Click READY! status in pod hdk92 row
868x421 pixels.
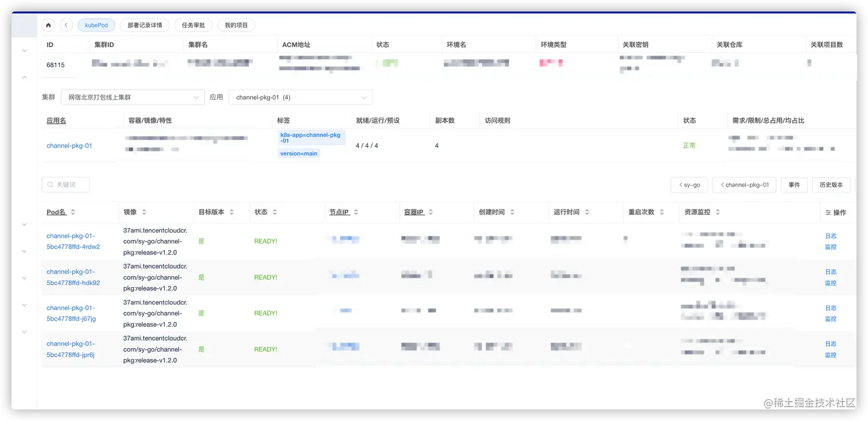click(x=266, y=277)
